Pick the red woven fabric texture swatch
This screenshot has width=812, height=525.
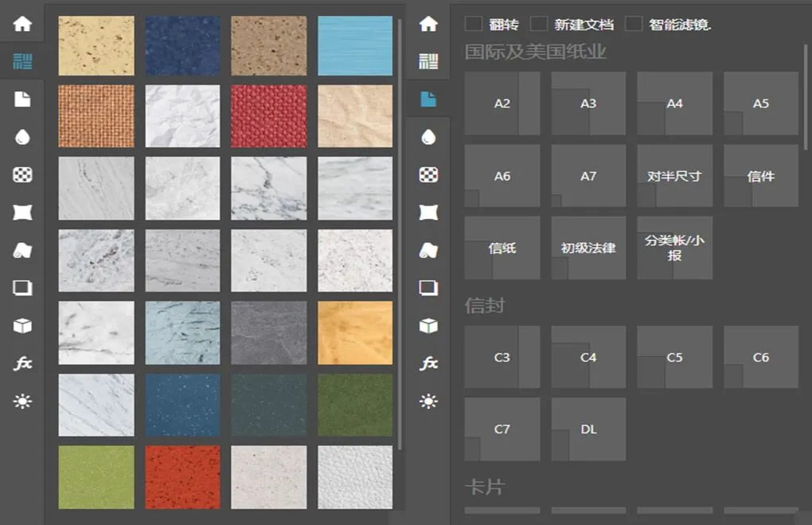[x=269, y=116]
